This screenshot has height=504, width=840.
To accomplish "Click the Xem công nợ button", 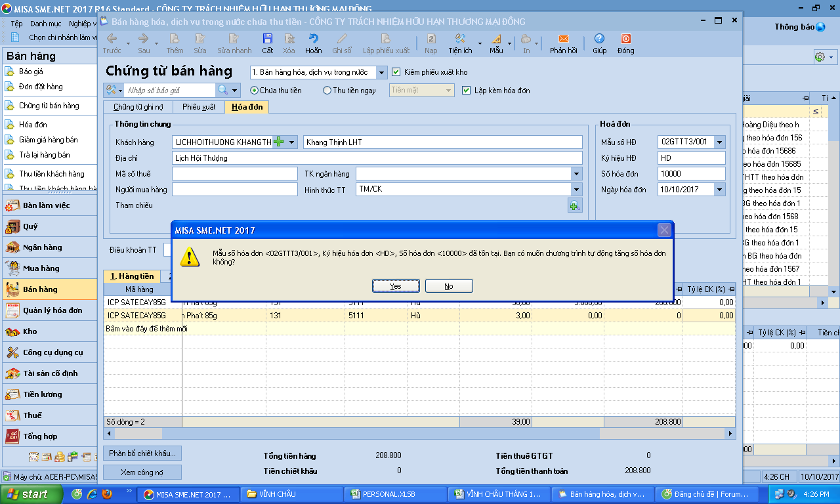I will (x=142, y=472).
